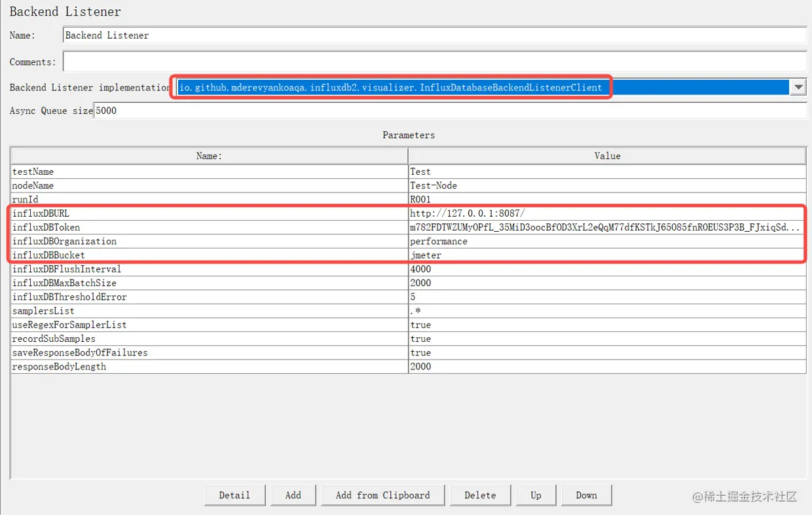Screen dimensions: 812x518
Task: Click the .* samplersList value
Action: 607,311
